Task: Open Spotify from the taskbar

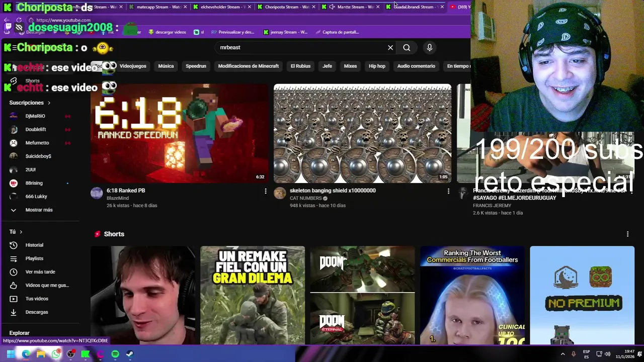Action: pyautogui.click(x=115, y=354)
